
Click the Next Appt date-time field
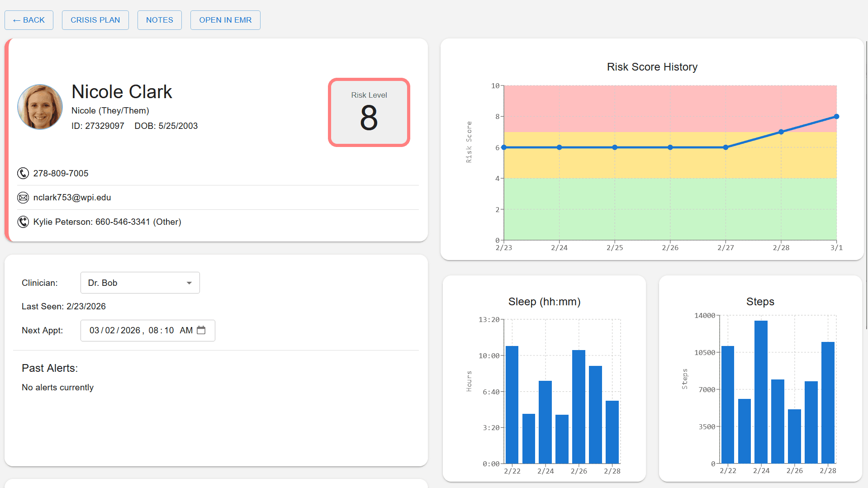click(x=148, y=331)
